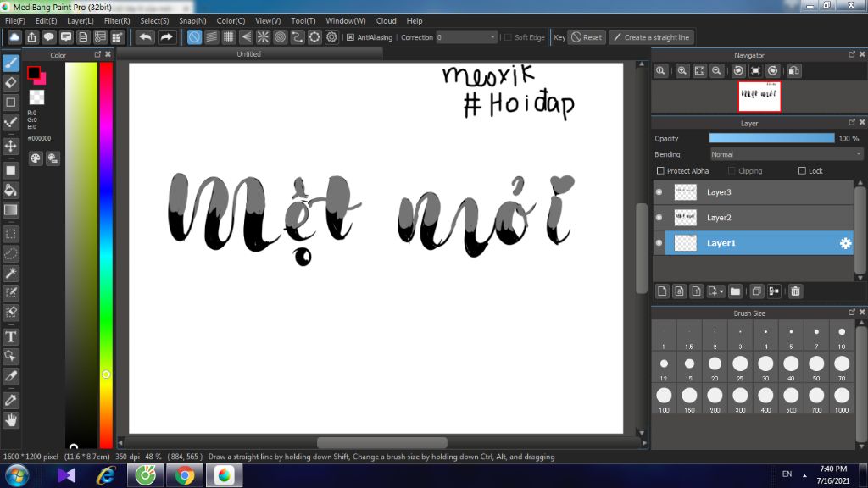Select the Move tool
Screen dimensions: 868x488
(10, 146)
